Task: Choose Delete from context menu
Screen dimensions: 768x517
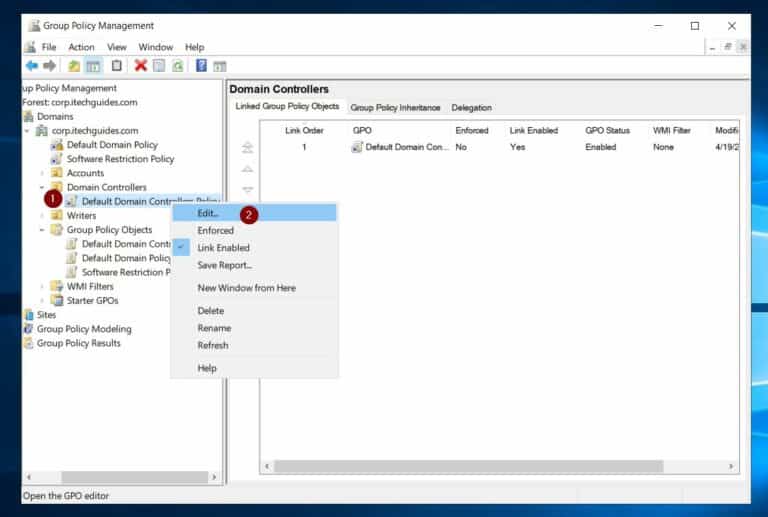Action: click(254, 311)
